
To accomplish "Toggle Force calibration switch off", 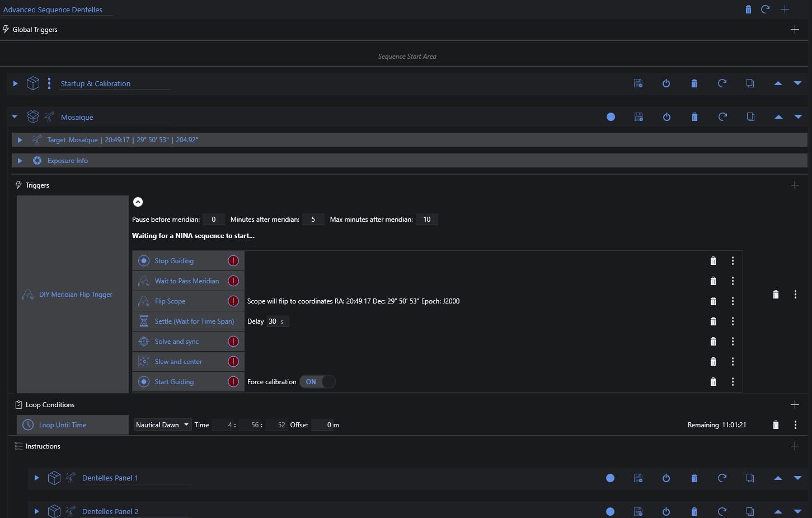I will [317, 382].
